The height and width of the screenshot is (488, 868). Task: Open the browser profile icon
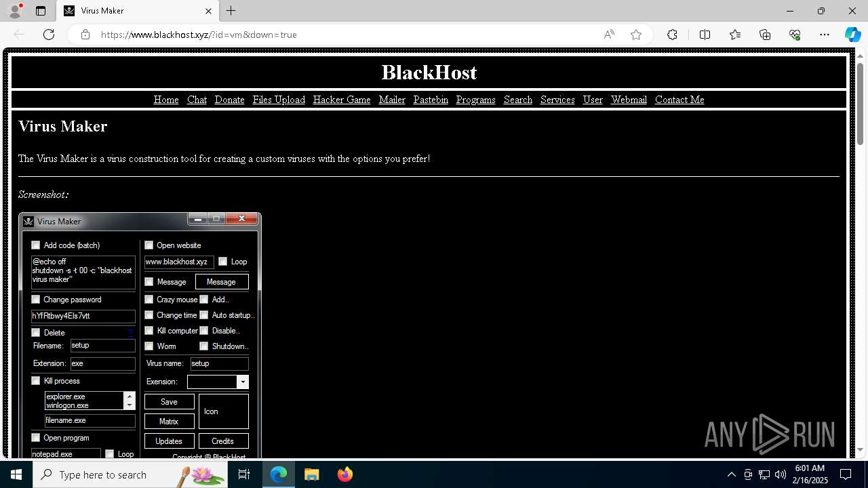pyautogui.click(x=15, y=11)
